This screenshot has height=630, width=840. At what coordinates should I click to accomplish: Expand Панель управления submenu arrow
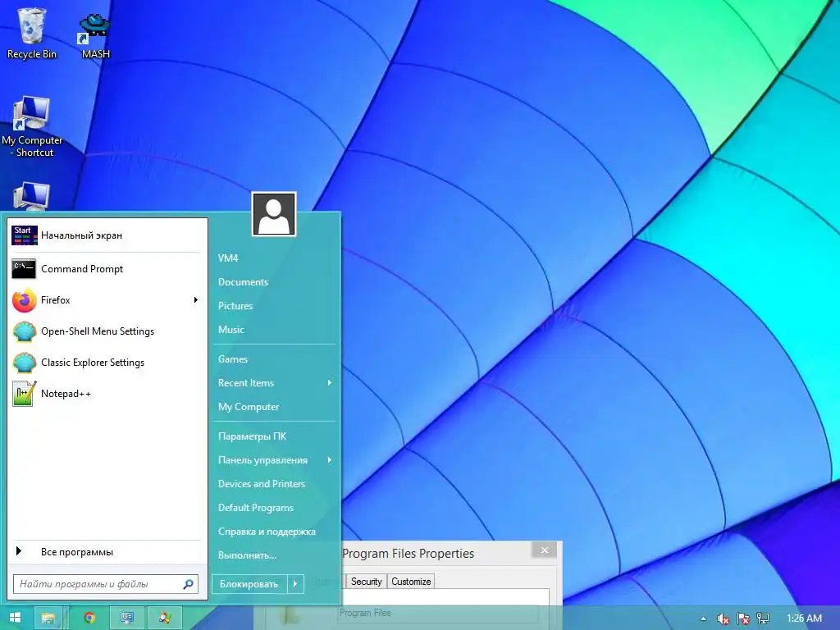(330, 459)
